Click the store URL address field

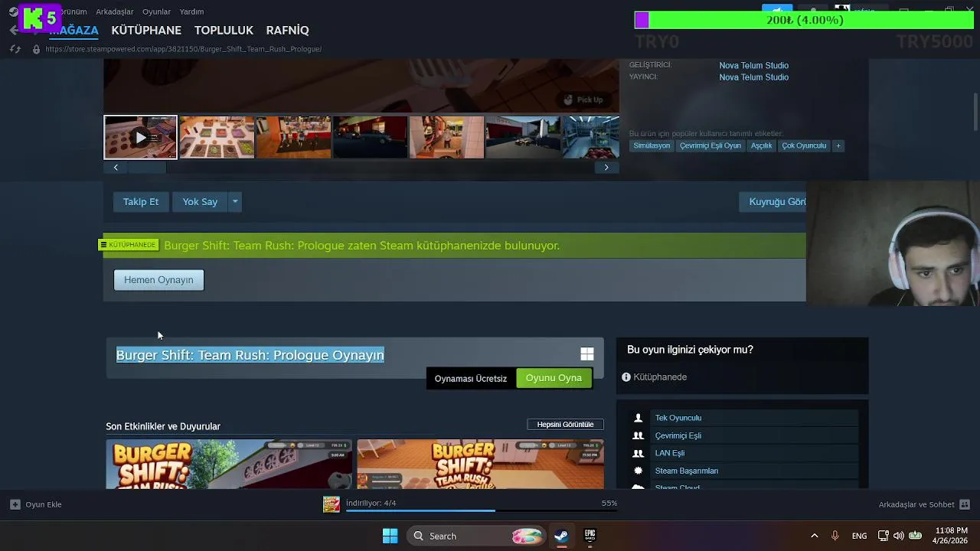click(183, 49)
